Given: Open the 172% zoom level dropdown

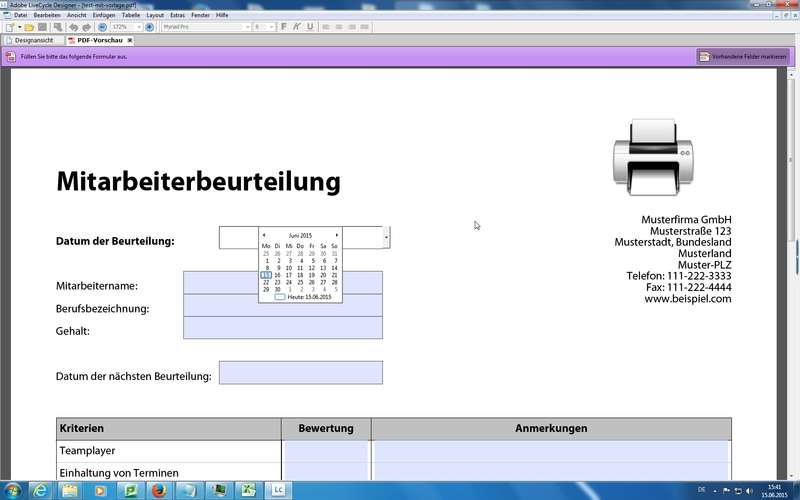Looking at the screenshot, I should pyautogui.click(x=139, y=27).
